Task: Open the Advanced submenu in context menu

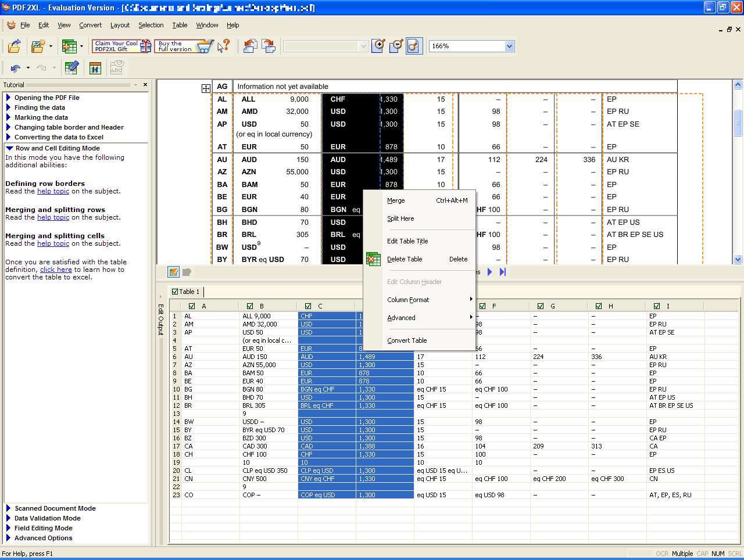Action: click(419, 318)
